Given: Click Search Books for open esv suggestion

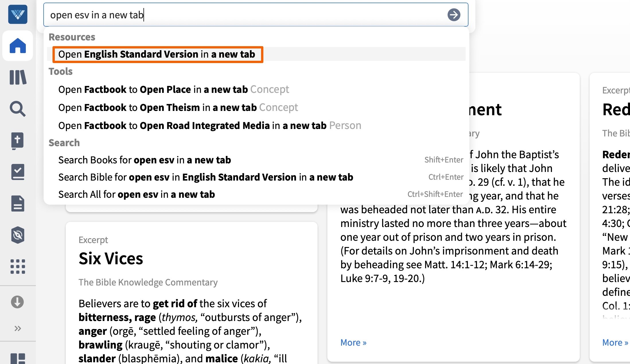Looking at the screenshot, I should click(145, 160).
